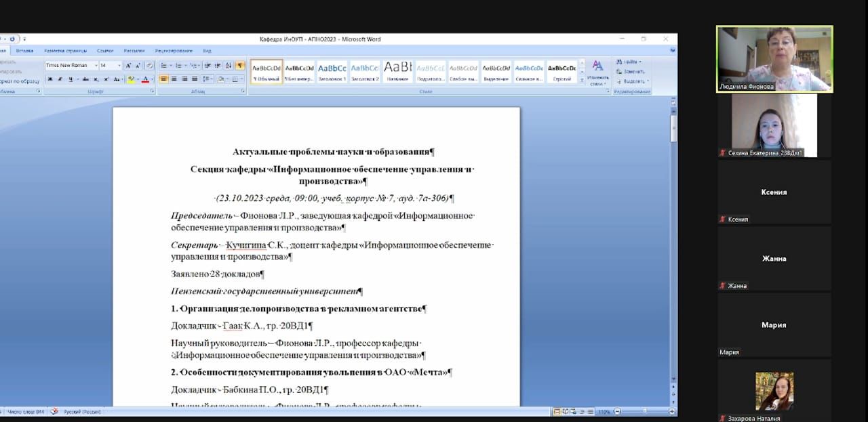Select Сехина Екатерина's video thumbnail
Image resolution: width=868 pixels, height=422 pixels.
tap(774, 125)
